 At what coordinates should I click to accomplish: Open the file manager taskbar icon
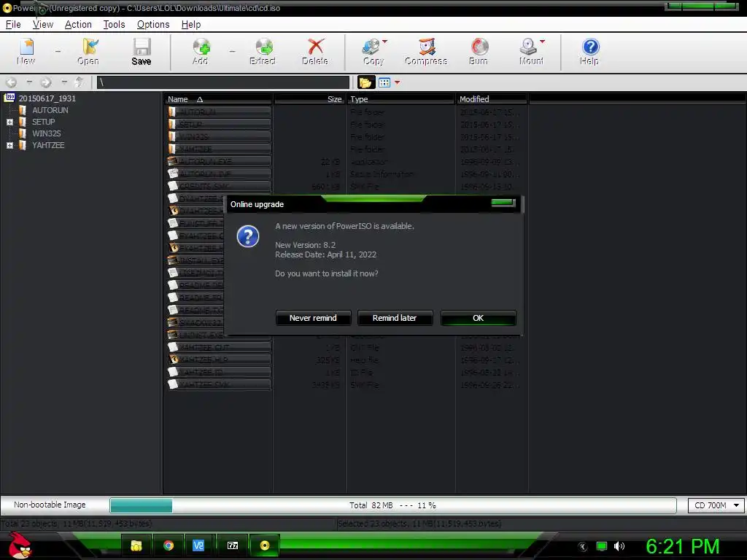tap(136, 545)
